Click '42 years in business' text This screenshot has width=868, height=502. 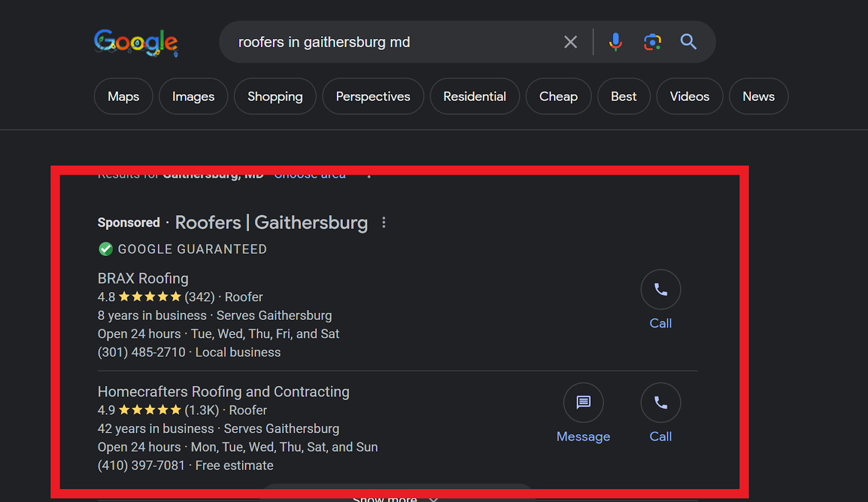pyautogui.click(x=156, y=429)
